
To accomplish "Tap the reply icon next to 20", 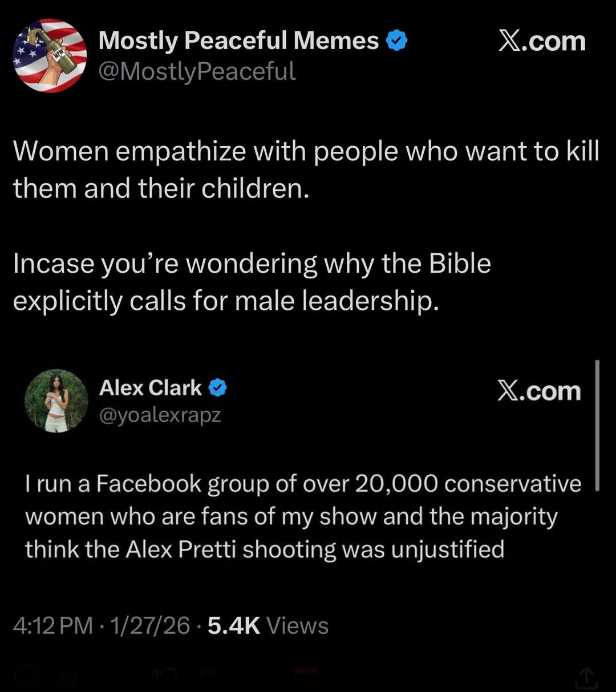I will coord(26,677).
